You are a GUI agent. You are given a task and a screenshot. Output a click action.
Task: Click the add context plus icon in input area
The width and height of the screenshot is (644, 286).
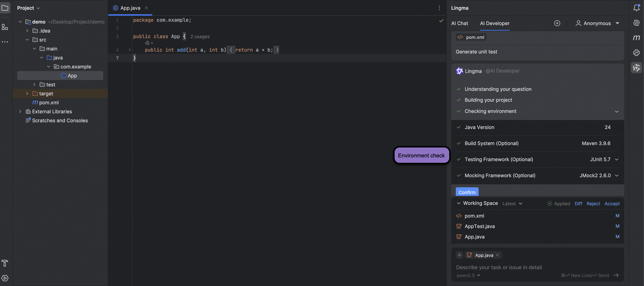[459, 255]
